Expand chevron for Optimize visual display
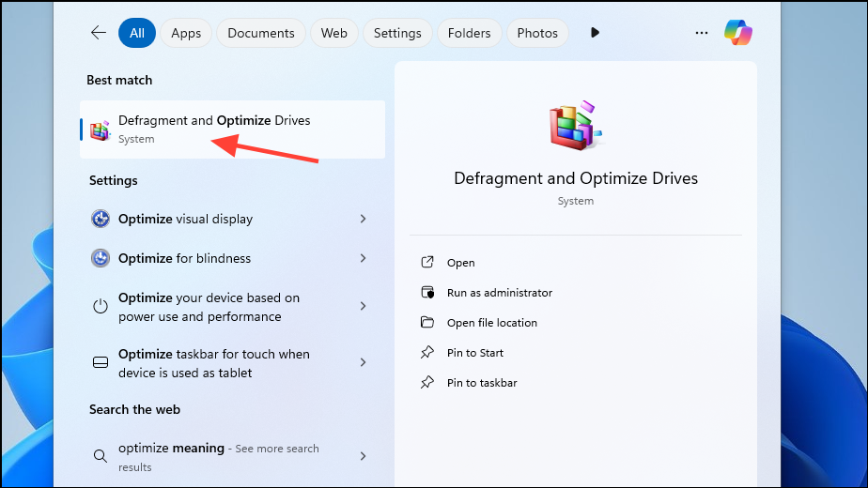868x488 pixels. [x=364, y=219]
